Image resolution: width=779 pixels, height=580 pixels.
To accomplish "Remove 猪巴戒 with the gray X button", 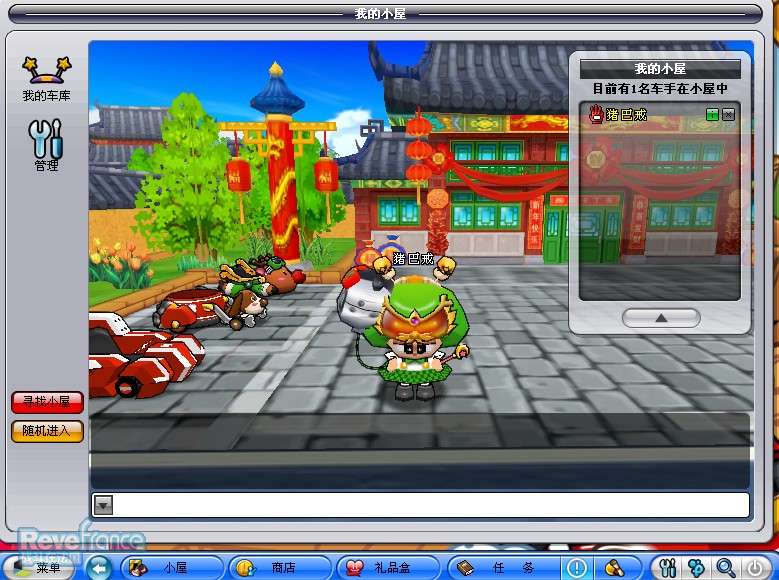I will [x=728, y=115].
